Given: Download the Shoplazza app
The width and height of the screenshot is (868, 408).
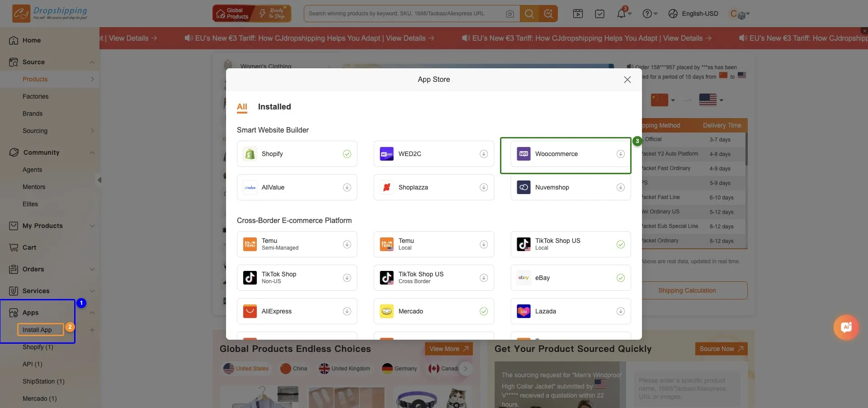Looking at the screenshot, I should 484,187.
